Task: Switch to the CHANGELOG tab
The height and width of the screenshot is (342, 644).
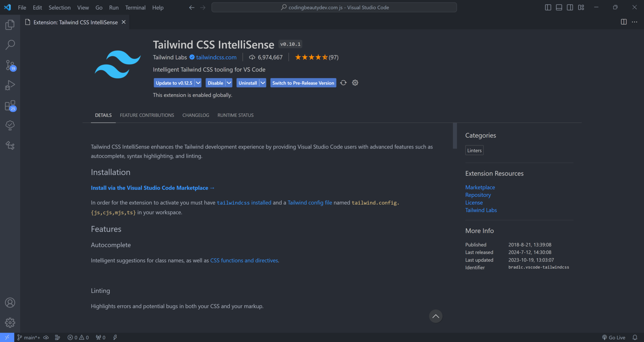Action: (196, 115)
